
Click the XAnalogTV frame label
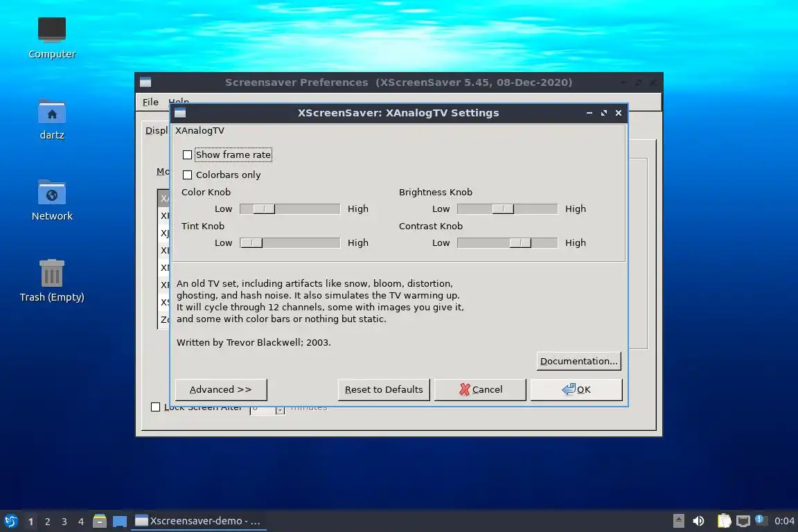[199, 131]
